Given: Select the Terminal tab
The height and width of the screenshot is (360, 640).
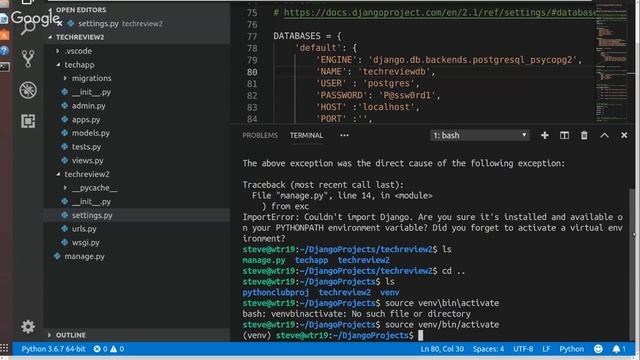Looking at the screenshot, I should pyautogui.click(x=306, y=135).
